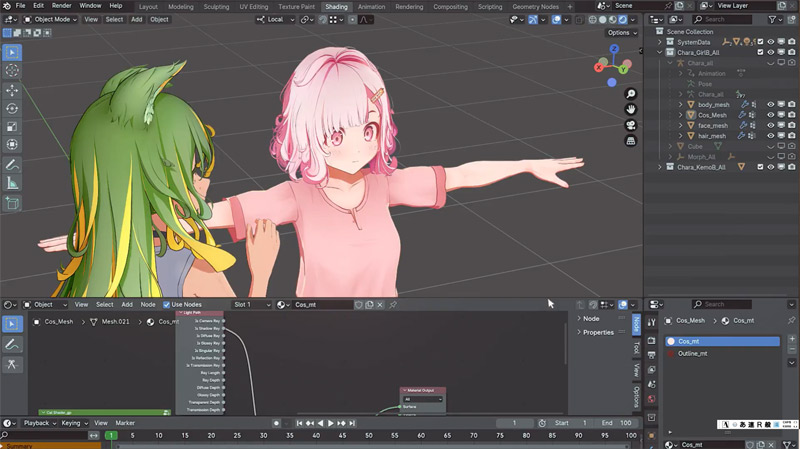The image size is (800, 449).
Task: Jump to the end frame button
Action: (x=352, y=423)
